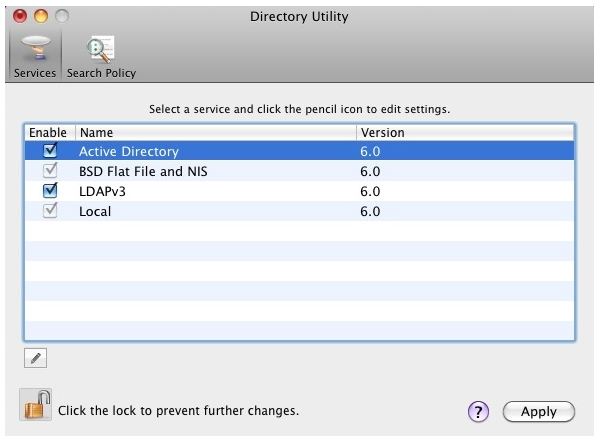Disable the LDAPv3 service checkbox
Screen dimensions: 603x441
point(50,190)
